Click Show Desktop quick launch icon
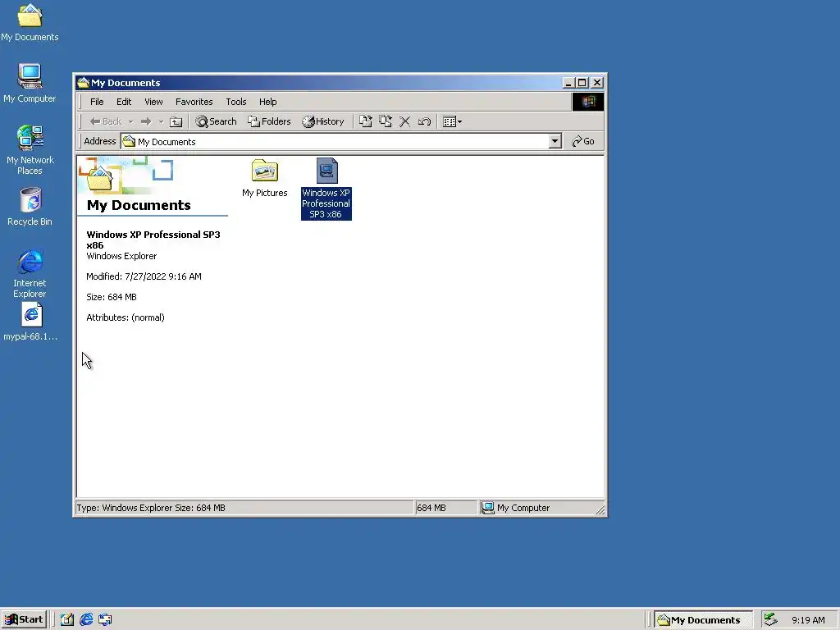 pyautogui.click(x=67, y=619)
